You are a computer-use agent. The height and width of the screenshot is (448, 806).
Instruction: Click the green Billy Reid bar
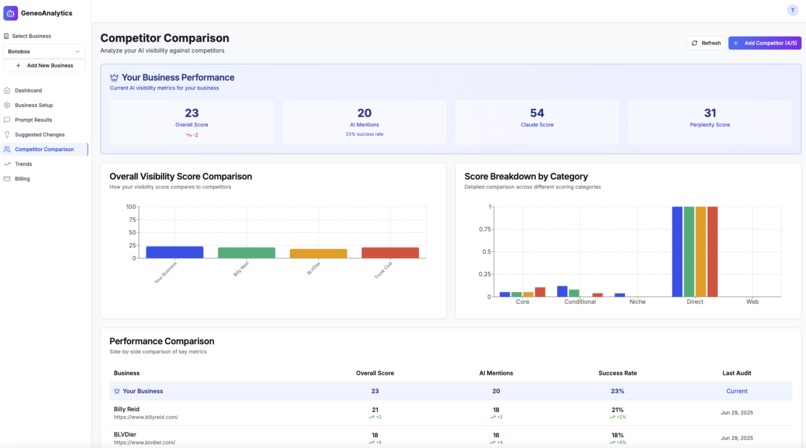[x=246, y=253]
